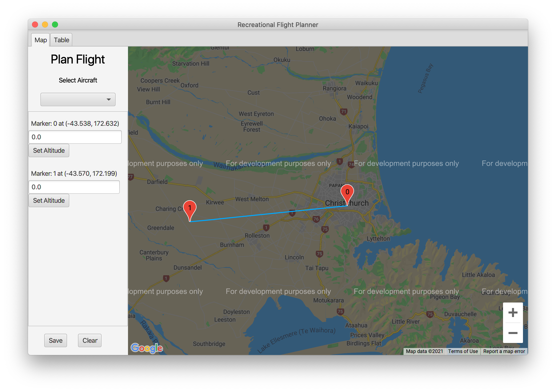Image resolution: width=556 pixels, height=392 pixels.
Task: Click the West Melton label on map
Action: (x=252, y=199)
